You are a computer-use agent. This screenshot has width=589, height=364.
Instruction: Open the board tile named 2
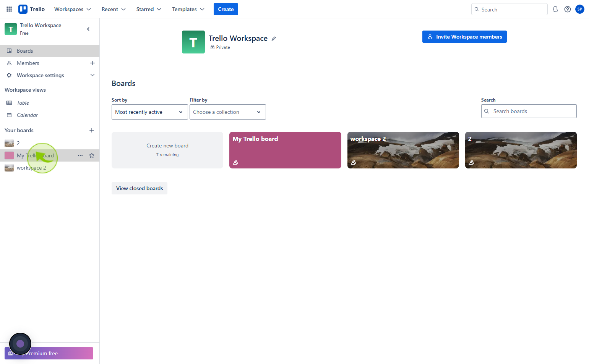pyautogui.click(x=521, y=150)
